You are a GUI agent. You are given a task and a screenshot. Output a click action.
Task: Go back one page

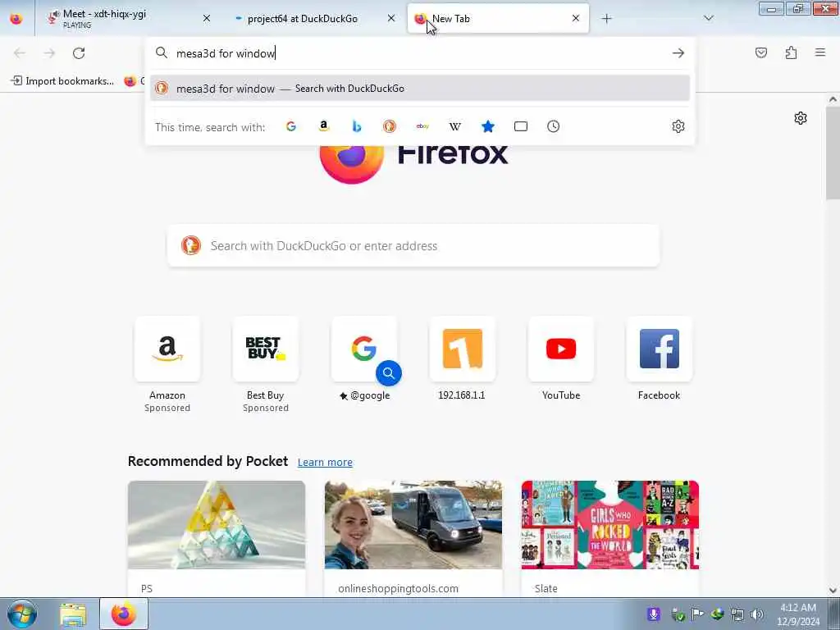(x=20, y=53)
